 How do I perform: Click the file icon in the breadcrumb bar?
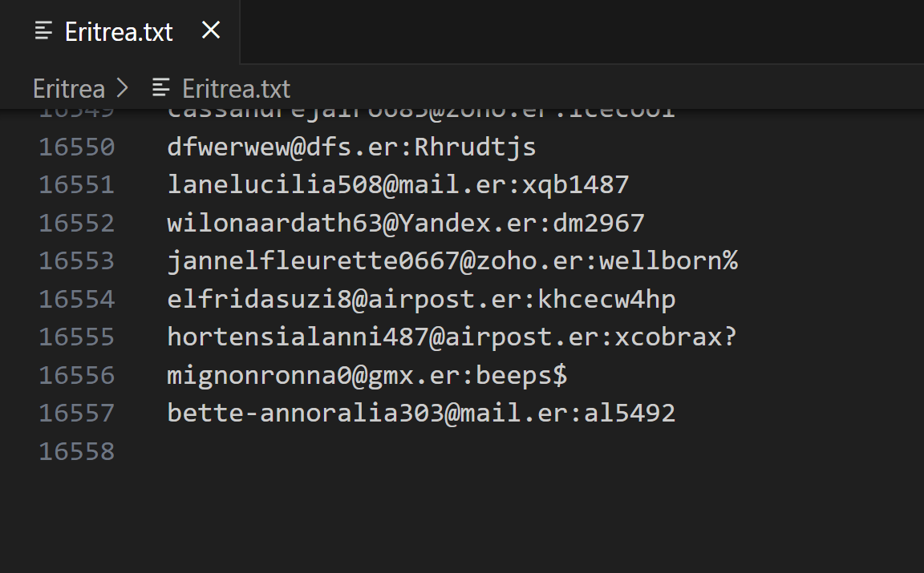coord(161,87)
